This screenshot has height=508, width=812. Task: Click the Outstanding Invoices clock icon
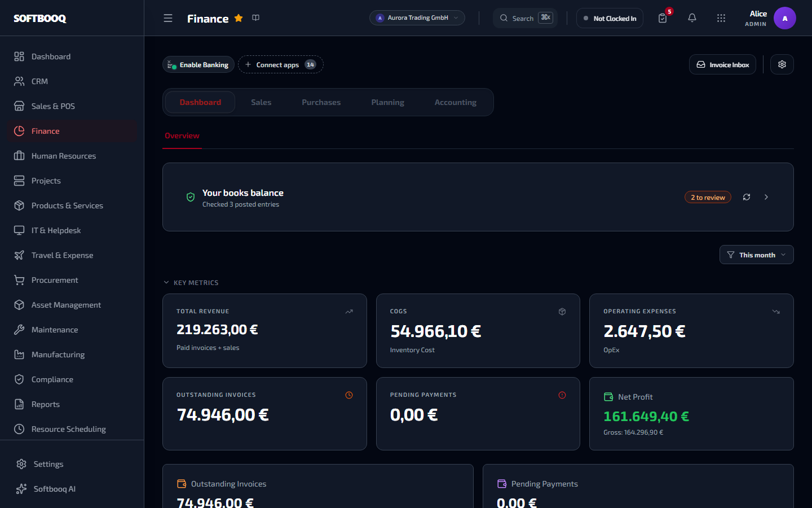click(x=349, y=395)
